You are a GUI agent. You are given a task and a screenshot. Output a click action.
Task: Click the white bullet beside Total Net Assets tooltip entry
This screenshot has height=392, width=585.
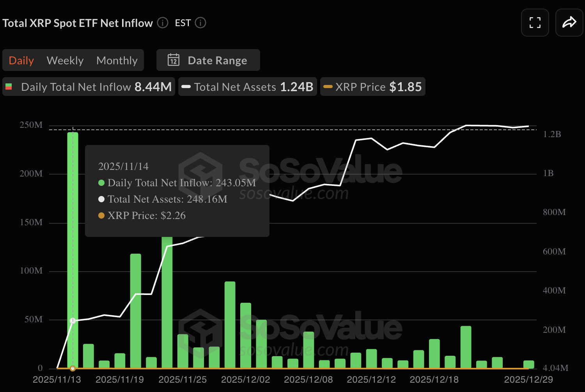pos(101,199)
